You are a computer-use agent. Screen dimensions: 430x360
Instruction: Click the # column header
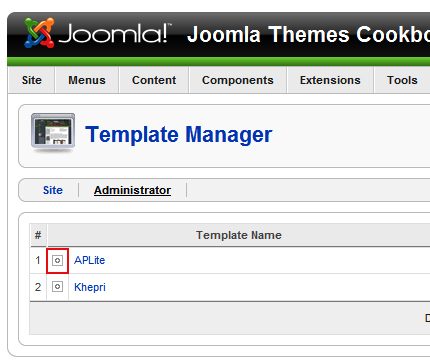coord(38,235)
